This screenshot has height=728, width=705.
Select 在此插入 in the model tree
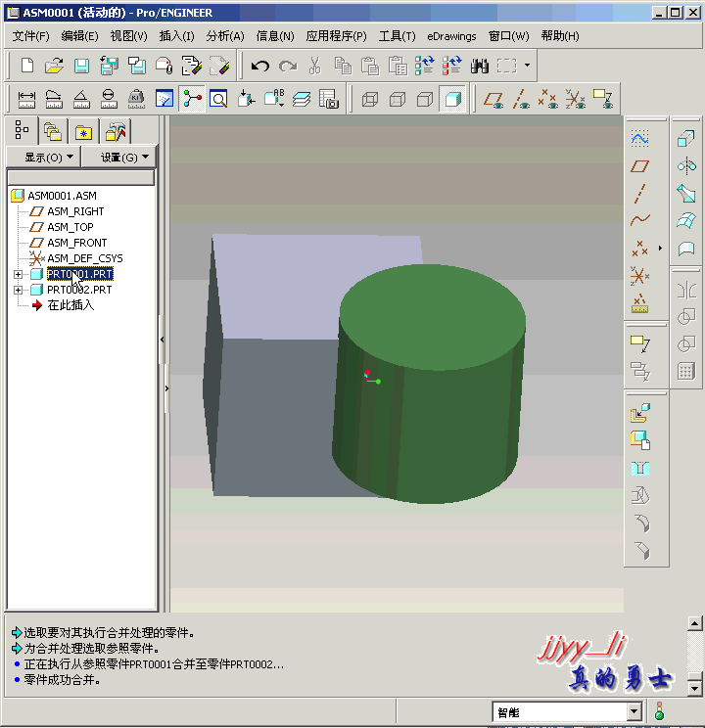pyautogui.click(x=70, y=305)
